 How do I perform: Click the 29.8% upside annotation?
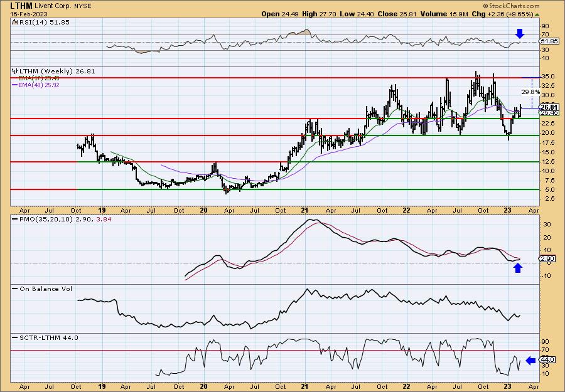[530, 92]
